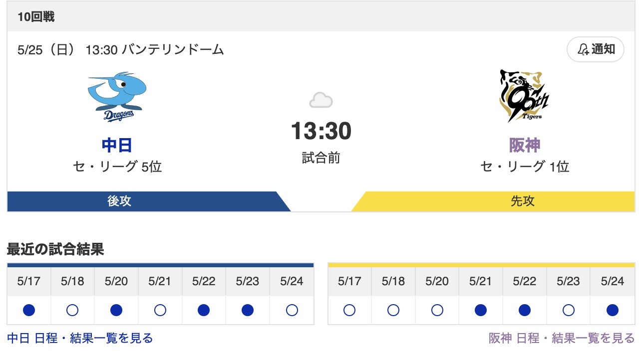Click Chunichi's 5/24 win result circle

click(292, 311)
